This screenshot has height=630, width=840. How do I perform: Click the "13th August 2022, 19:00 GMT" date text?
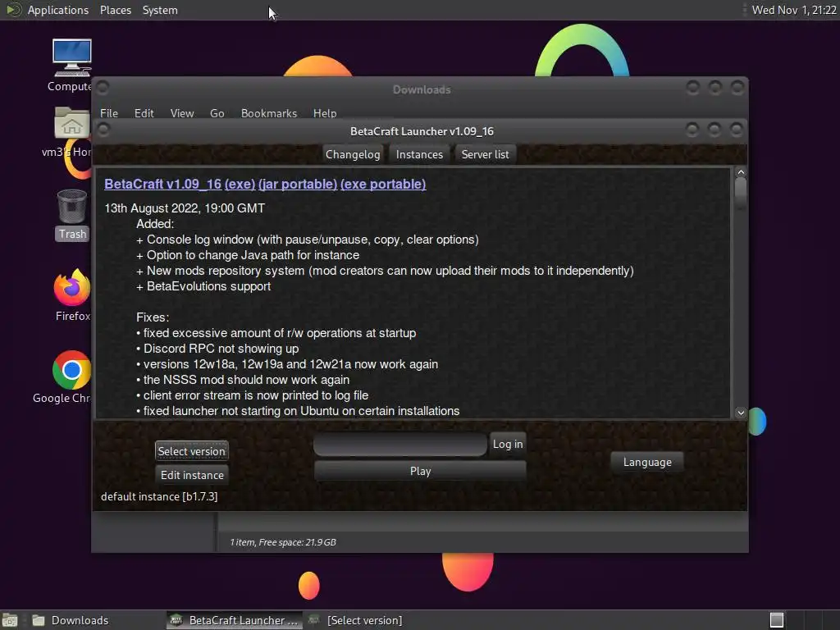pyautogui.click(x=185, y=208)
